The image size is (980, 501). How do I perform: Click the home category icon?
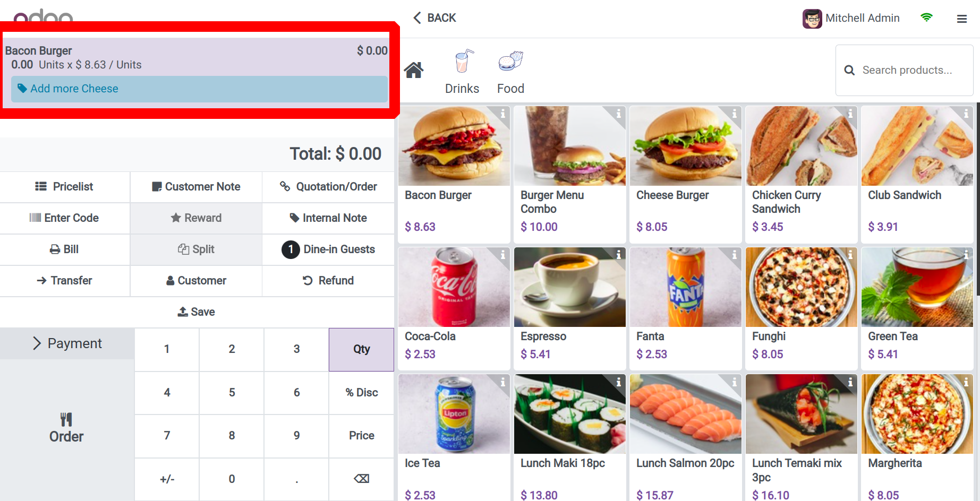414,70
